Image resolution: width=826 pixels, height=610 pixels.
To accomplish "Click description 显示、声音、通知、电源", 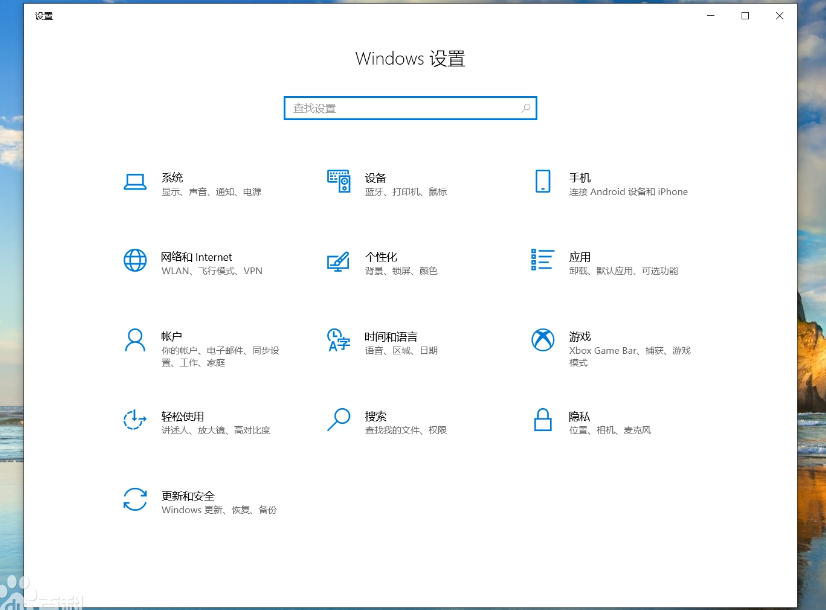I will click(x=211, y=192).
